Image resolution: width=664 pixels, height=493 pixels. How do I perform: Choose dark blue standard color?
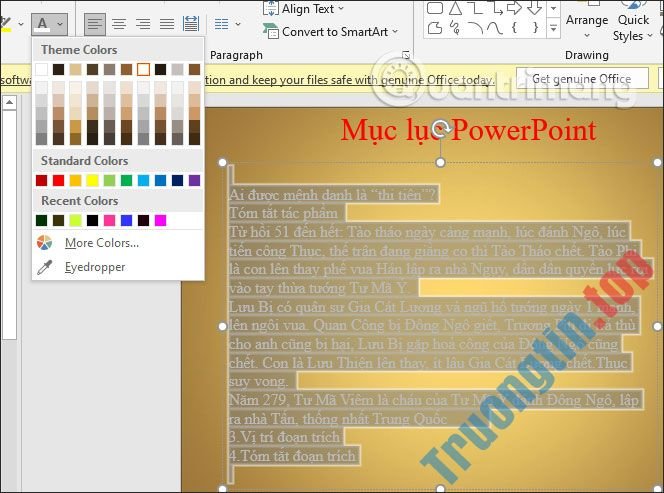177,180
